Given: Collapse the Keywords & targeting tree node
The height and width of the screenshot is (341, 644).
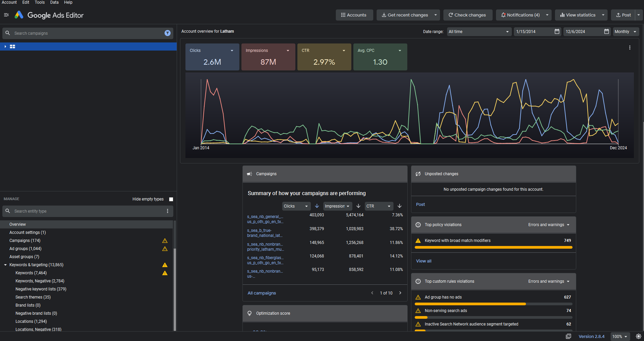Looking at the screenshot, I should point(5,265).
